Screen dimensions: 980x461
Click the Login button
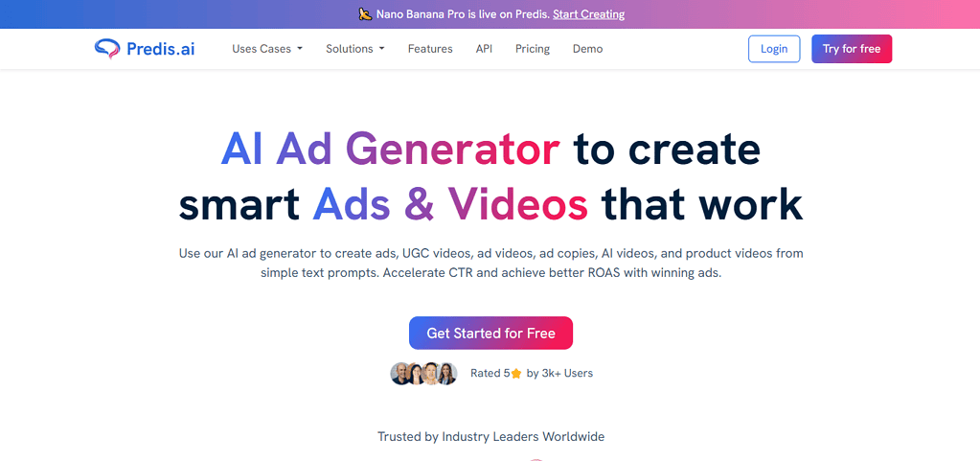[773, 49]
